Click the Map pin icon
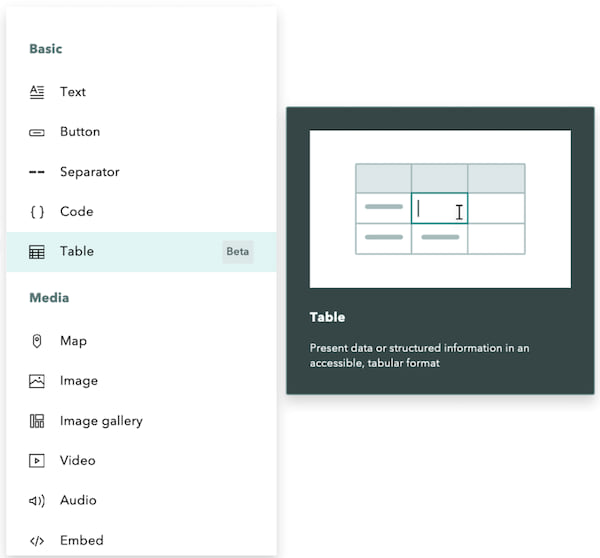The image size is (600, 558). point(37,341)
